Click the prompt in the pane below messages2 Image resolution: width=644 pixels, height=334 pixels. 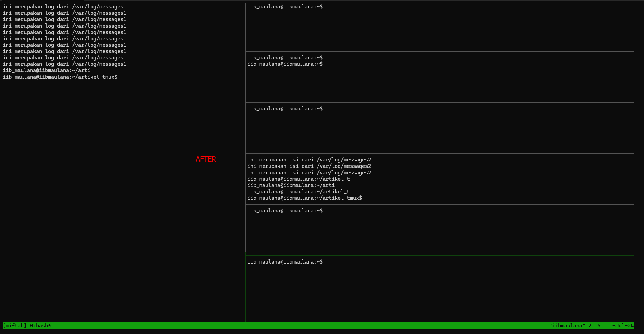(x=285, y=211)
